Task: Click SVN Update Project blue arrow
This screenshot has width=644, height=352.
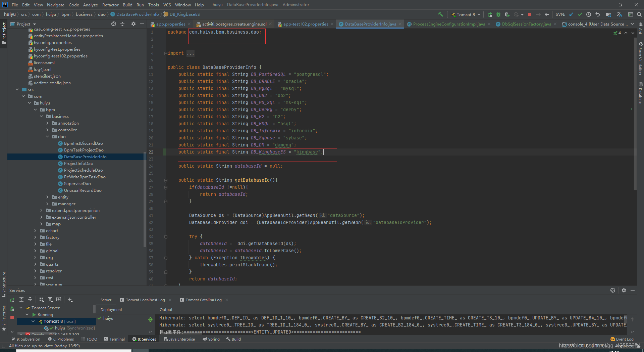Action: [571, 14]
